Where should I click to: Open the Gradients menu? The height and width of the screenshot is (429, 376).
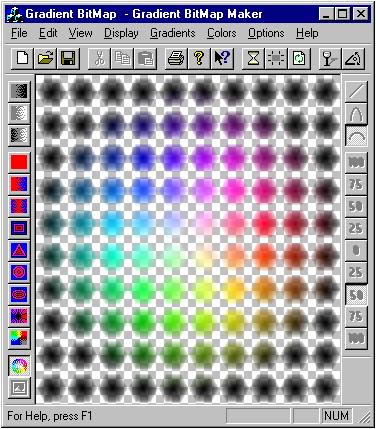173,33
